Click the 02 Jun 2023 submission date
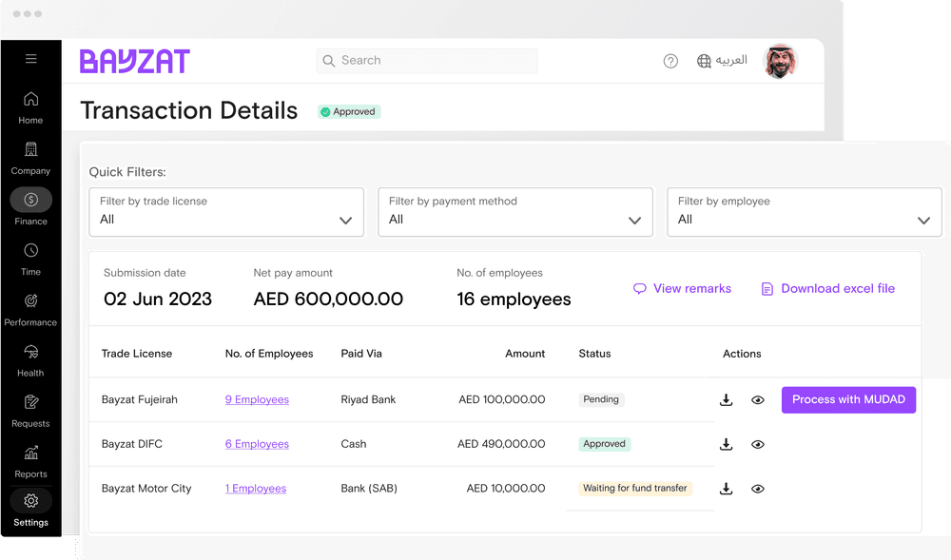Viewport: 951px width, 560px height. point(158,299)
